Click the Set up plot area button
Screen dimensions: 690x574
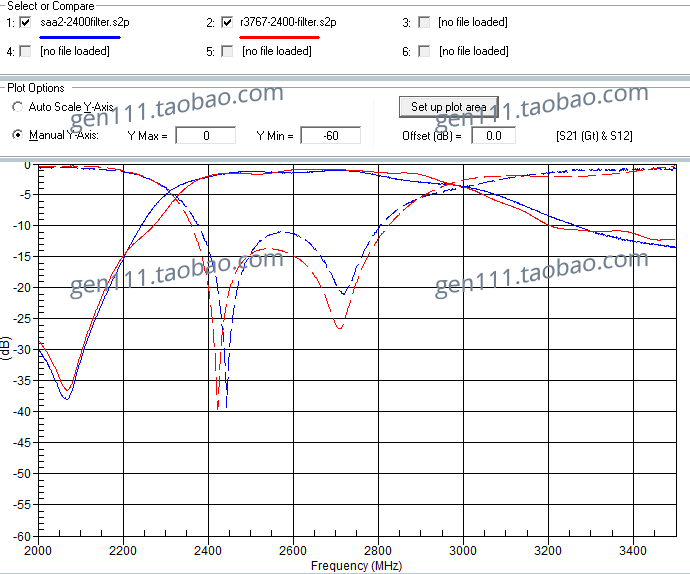tap(448, 107)
